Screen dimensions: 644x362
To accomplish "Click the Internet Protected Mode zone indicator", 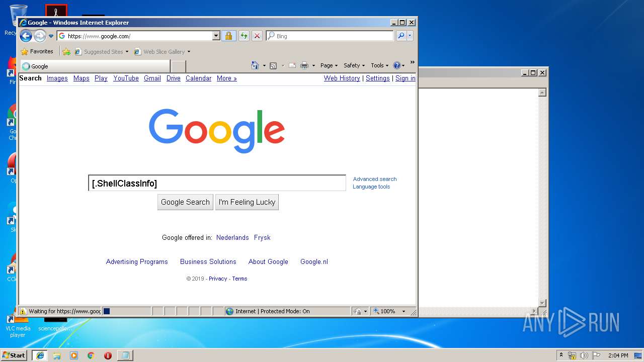I will (x=287, y=311).
